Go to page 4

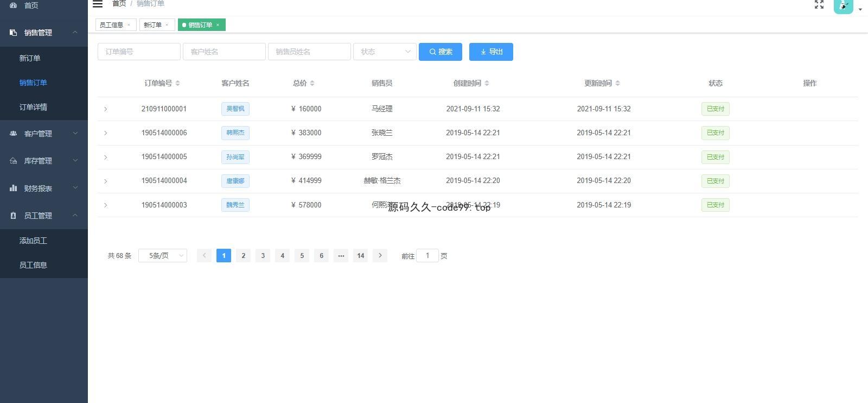tap(282, 255)
